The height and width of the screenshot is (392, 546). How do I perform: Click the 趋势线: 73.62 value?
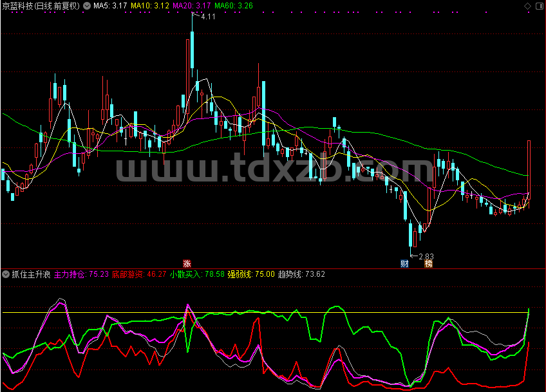coord(301,274)
